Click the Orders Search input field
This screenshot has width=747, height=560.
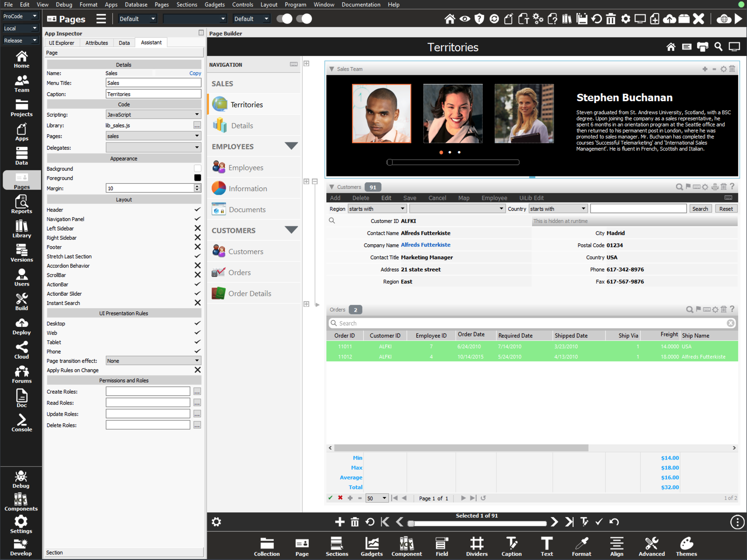click(x=532, y=323)
